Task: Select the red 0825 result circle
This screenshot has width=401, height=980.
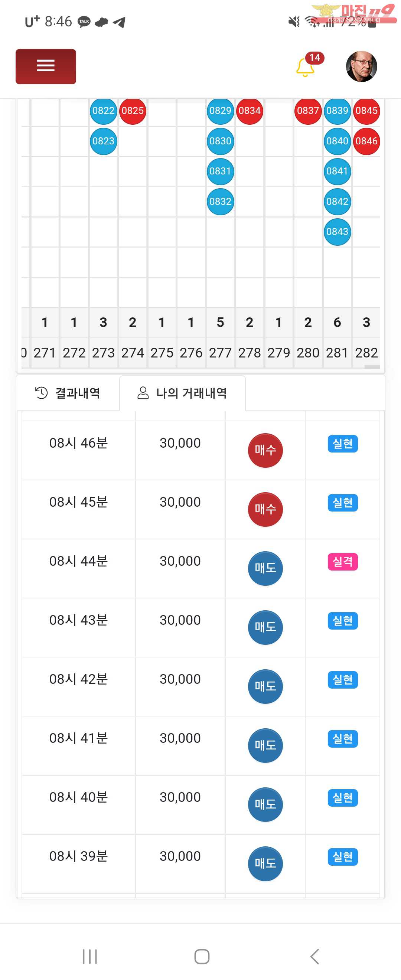Action: 133,111
